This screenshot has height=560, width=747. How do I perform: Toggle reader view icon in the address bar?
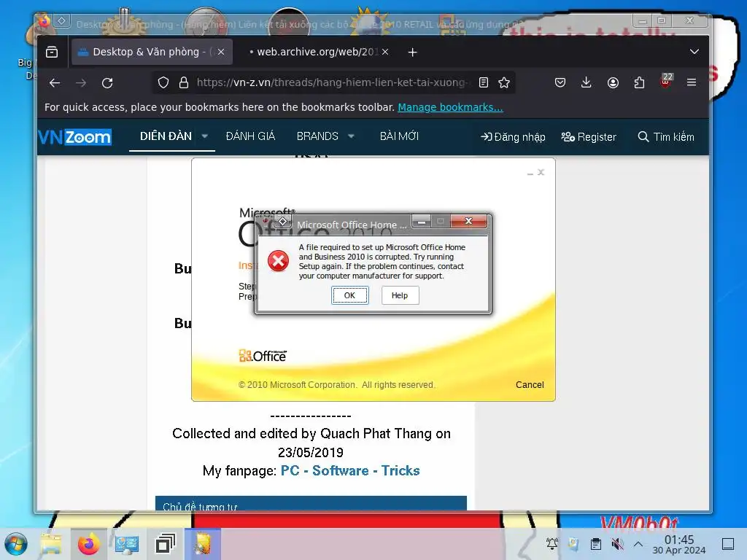coord(484,83)
